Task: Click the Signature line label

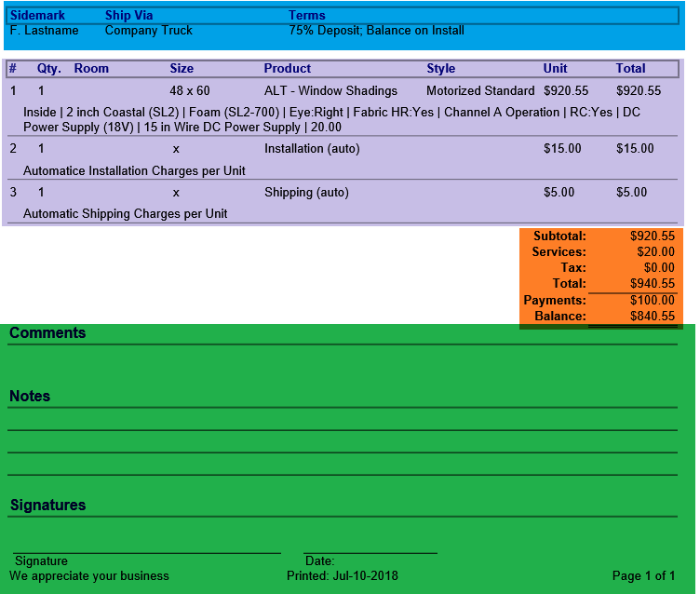Action: coord(42,561)
